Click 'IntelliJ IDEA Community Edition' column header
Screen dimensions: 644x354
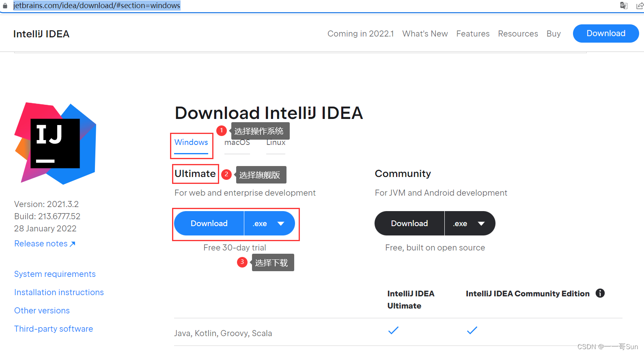pos(528,294)
